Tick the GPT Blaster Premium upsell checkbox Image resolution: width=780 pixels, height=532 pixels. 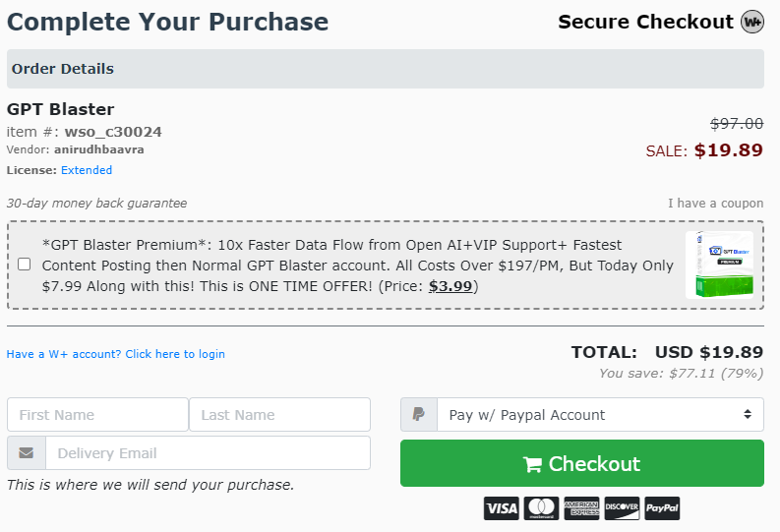24,264
